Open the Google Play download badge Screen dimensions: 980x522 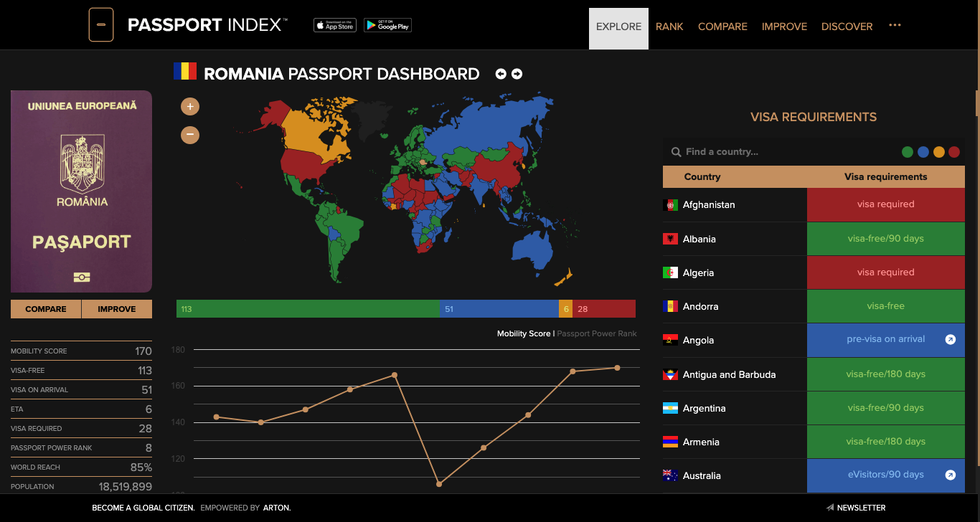pos(387,25)
